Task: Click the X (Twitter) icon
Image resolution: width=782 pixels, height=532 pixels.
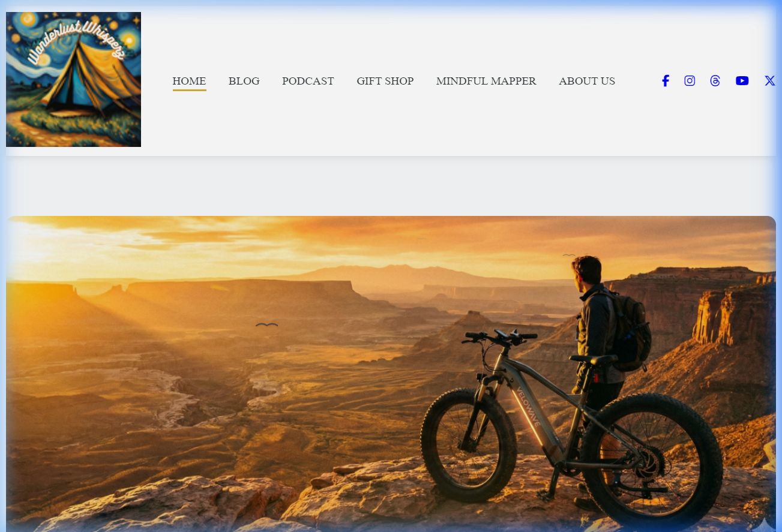Action: click(x=769, y=81)
